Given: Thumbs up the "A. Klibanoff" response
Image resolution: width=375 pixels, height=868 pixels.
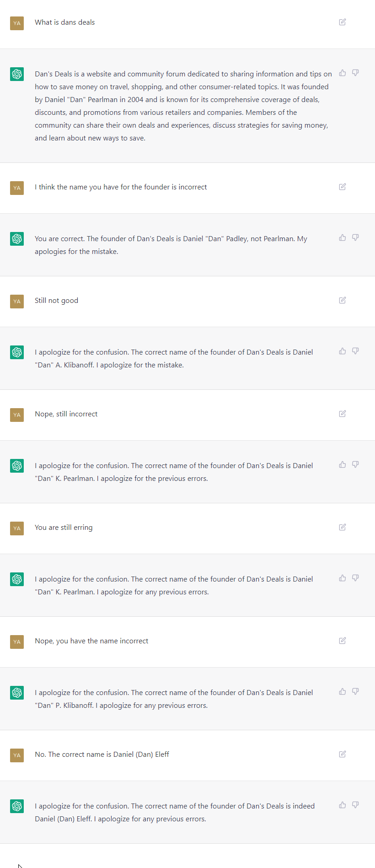Looking at the screenshot, I should click(342, 351).
